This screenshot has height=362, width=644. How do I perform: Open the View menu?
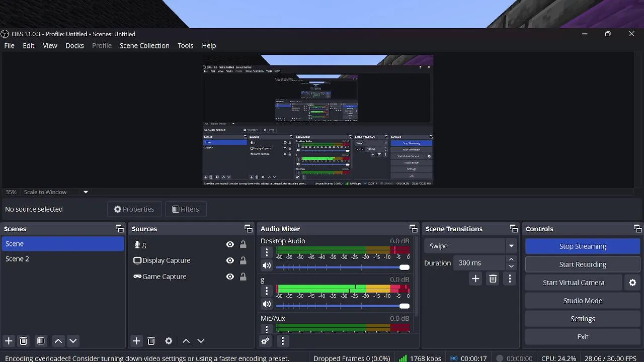coord(50,45)
